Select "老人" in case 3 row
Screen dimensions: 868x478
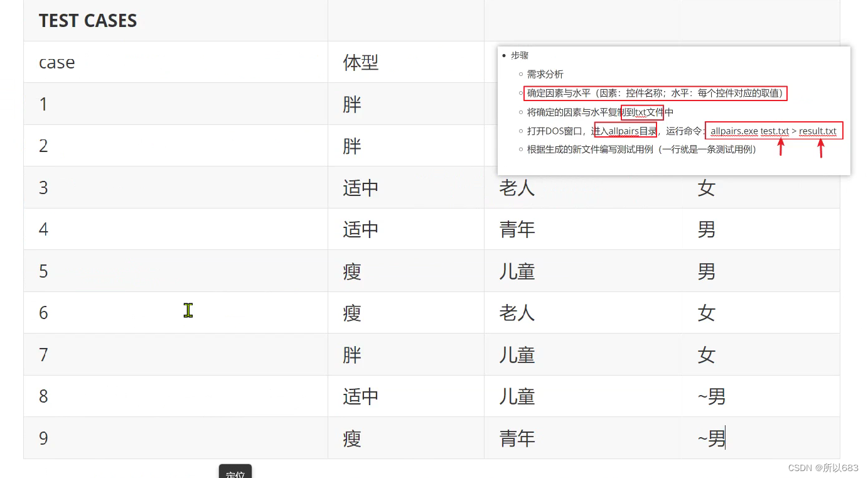pyautogui.click(x=517, y=188)
